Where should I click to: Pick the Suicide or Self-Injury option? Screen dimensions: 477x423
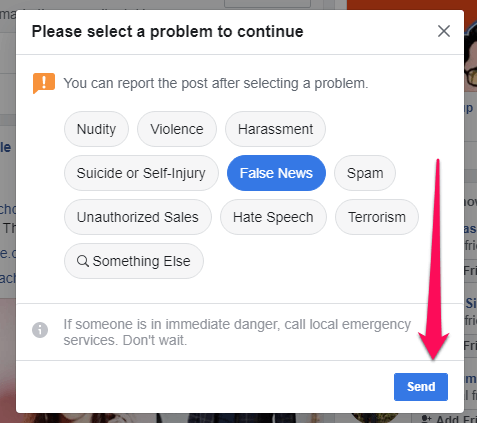coord(141,173)
